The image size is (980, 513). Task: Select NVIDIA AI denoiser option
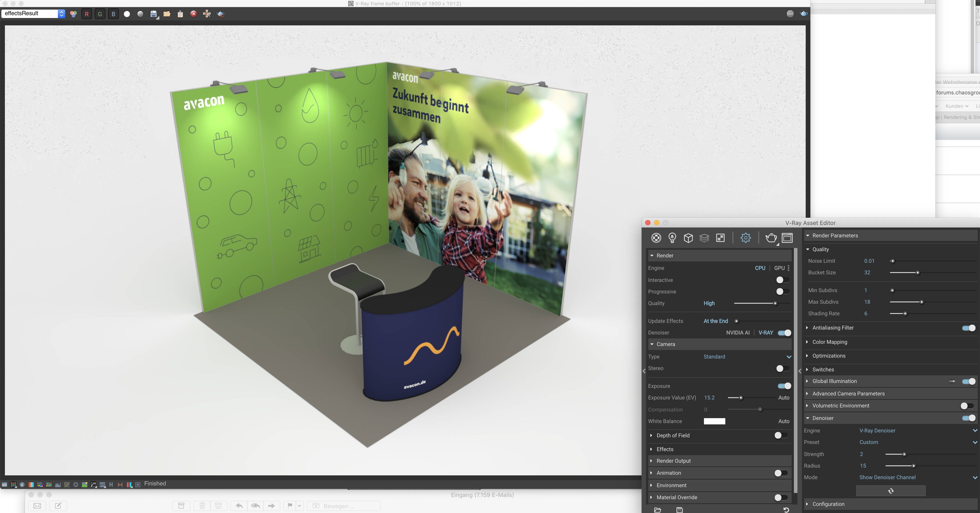738,333
